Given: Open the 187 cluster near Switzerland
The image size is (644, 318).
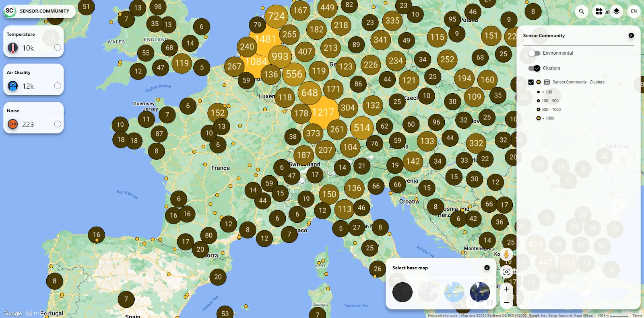Looking at the screenshot, I should click(303, 155).
